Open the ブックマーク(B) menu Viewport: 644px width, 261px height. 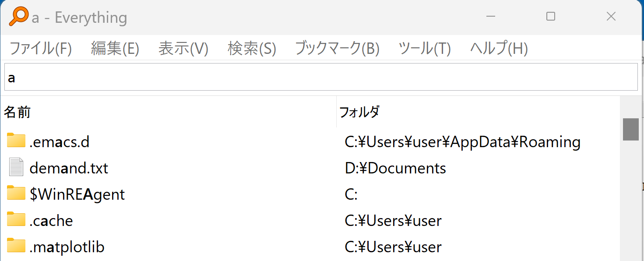coord(337,48)
